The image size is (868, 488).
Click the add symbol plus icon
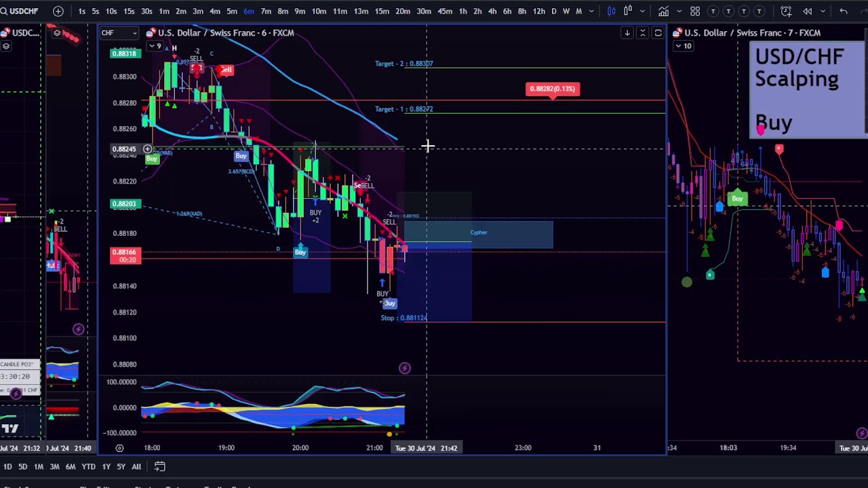tap(58, 11)
